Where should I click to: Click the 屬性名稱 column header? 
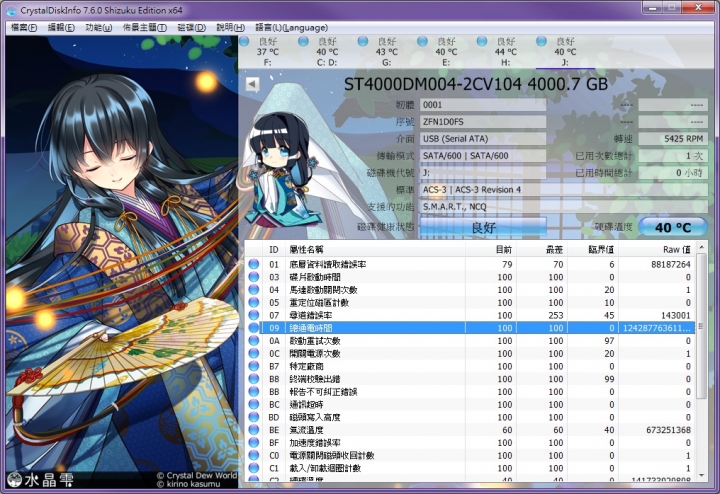tap(376, 249)
